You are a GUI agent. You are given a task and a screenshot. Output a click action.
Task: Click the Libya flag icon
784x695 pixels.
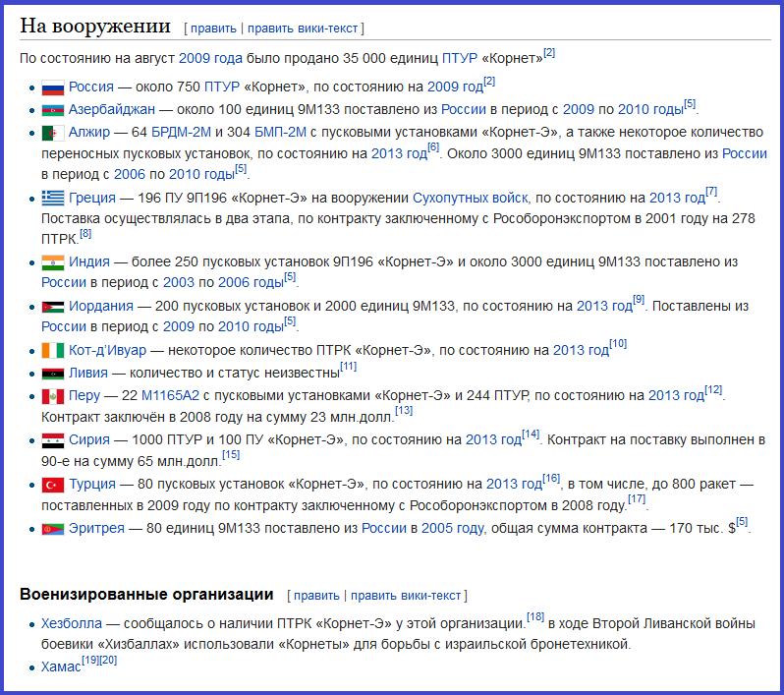click(x=52, y=374)
